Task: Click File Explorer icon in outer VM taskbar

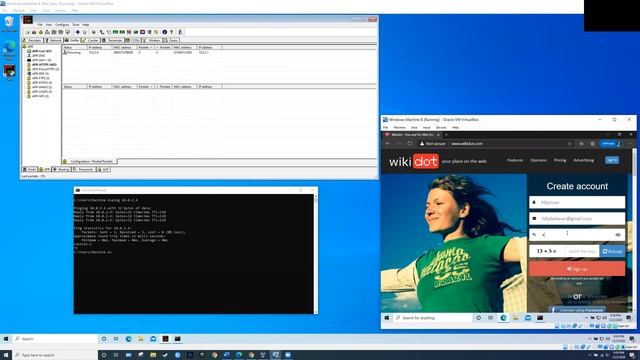Action: pyautogui.click(x=141, y=339)
